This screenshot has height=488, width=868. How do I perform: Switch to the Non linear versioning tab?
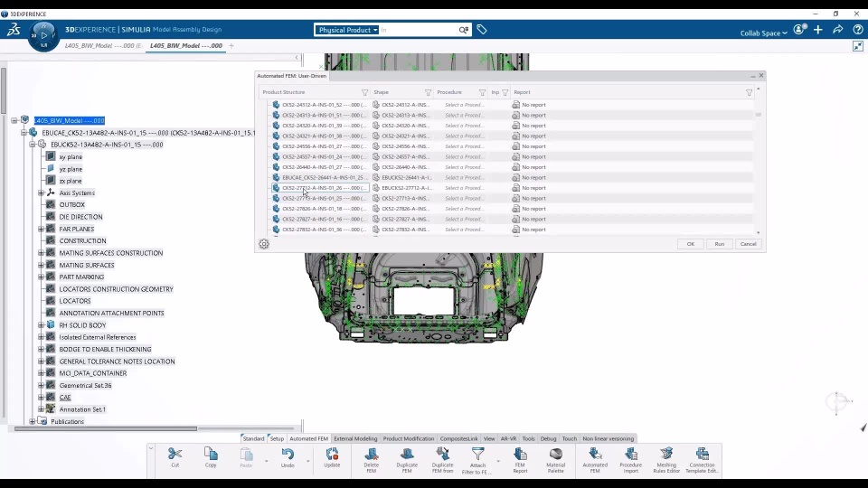608,439
